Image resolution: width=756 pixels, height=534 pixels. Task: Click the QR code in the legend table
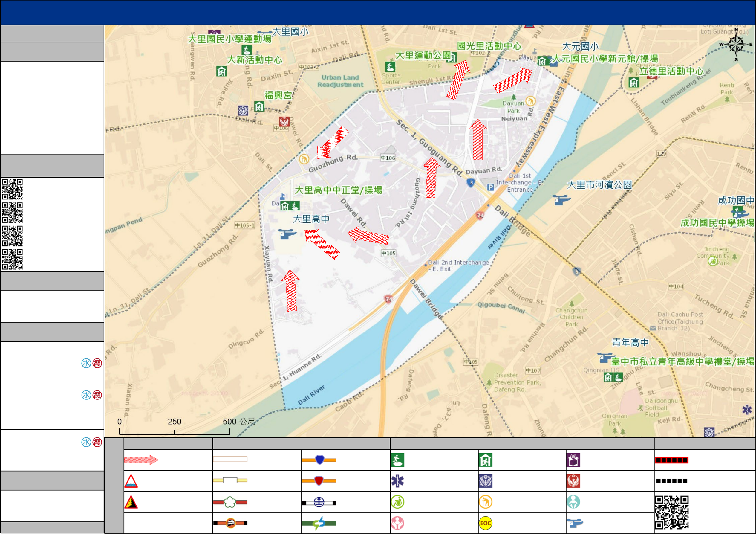[x=672, y=512]
